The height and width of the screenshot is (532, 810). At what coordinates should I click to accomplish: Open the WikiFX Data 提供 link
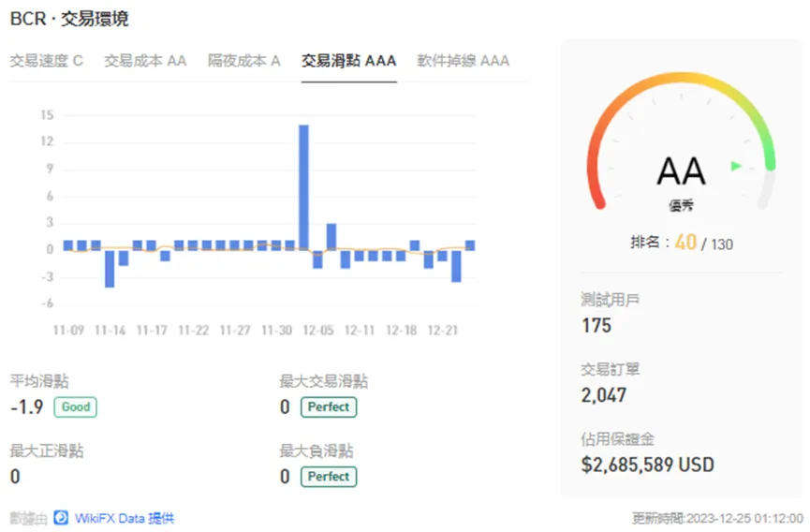(x=124, y=518)
